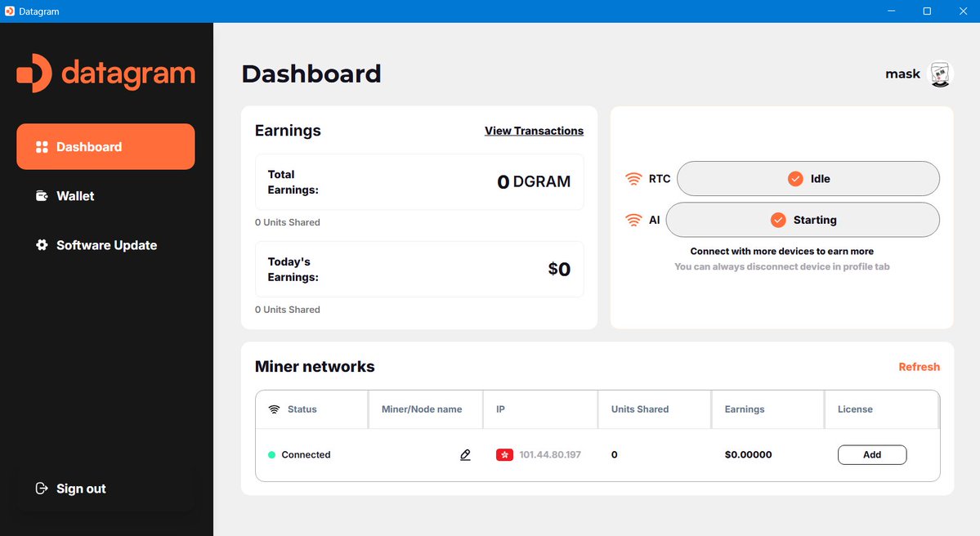Click 'You can always disconnect device' note
The height and width of the screenshot is (536, 980).
click(x=782, y=266)
